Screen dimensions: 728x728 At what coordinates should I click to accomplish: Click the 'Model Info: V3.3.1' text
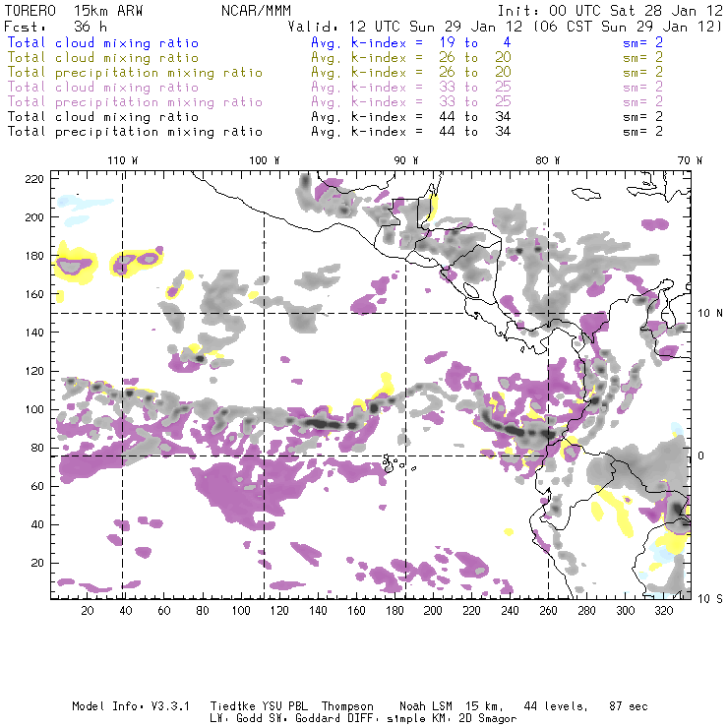[x=131, y=706]
